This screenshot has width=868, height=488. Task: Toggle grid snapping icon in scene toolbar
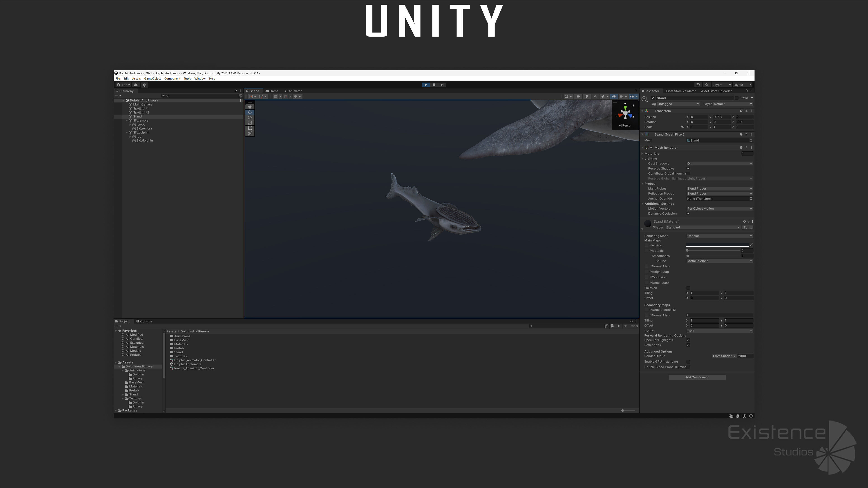tap(286, 97)
